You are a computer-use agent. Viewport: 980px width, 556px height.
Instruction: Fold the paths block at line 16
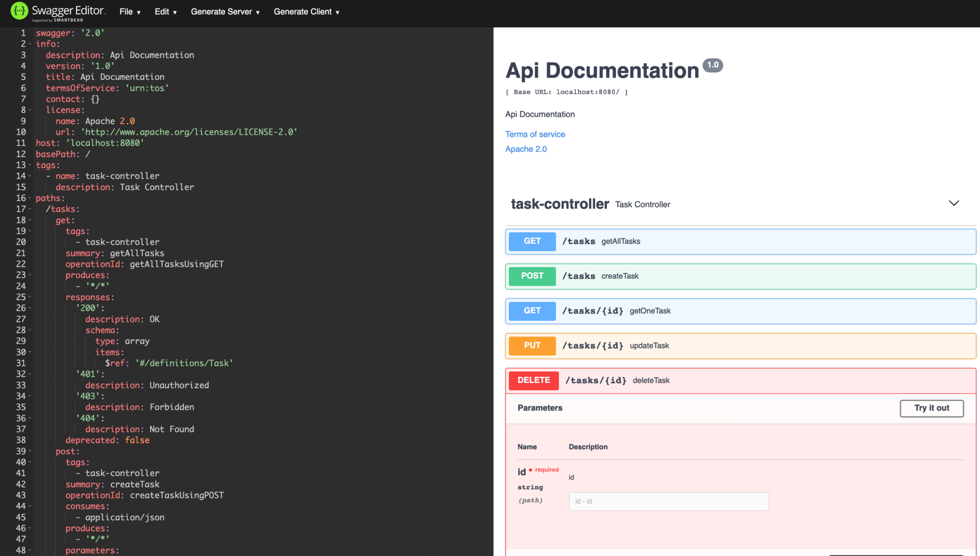tap(30, 198)
